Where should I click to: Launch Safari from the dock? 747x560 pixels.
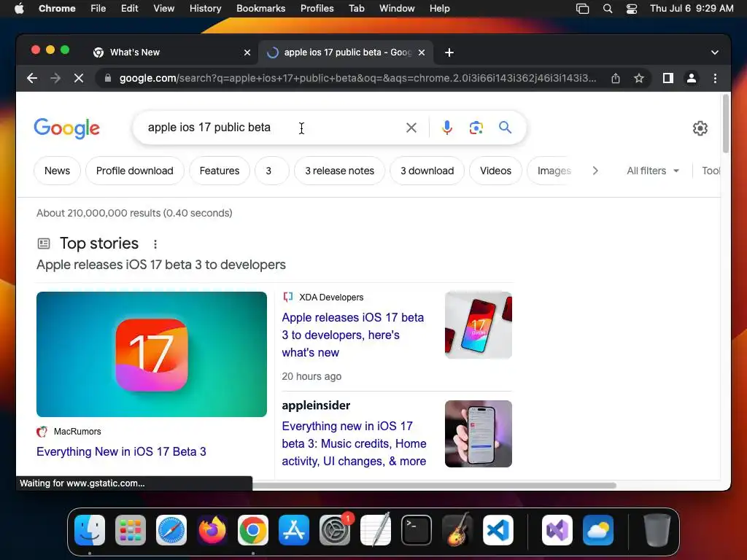171,530
